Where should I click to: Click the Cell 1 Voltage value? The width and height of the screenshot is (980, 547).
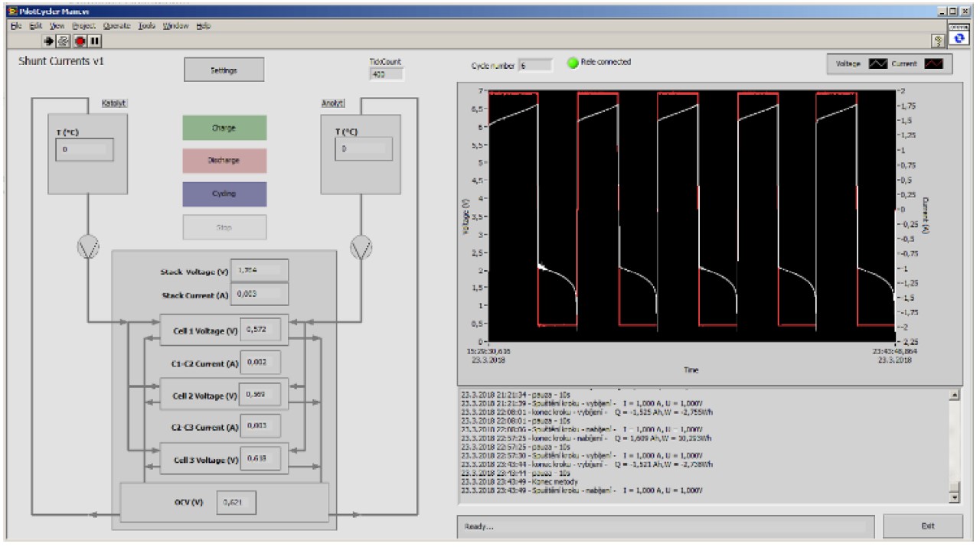260,330
